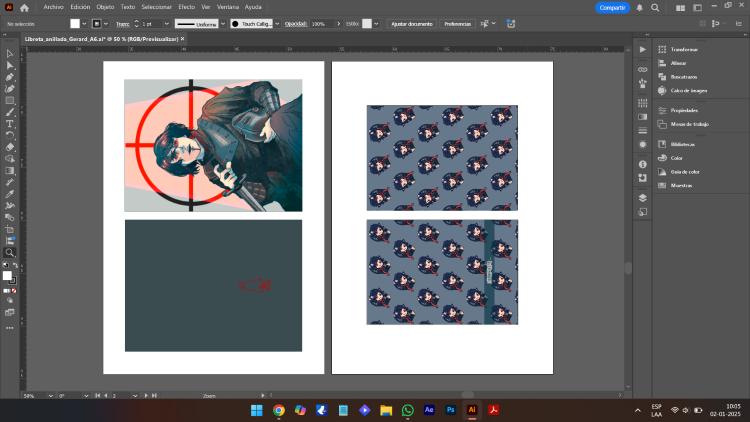Viewport: 750px width, 422px height.
Task: Toggle the solid Color fill mode button
Action: click(6, 290)
